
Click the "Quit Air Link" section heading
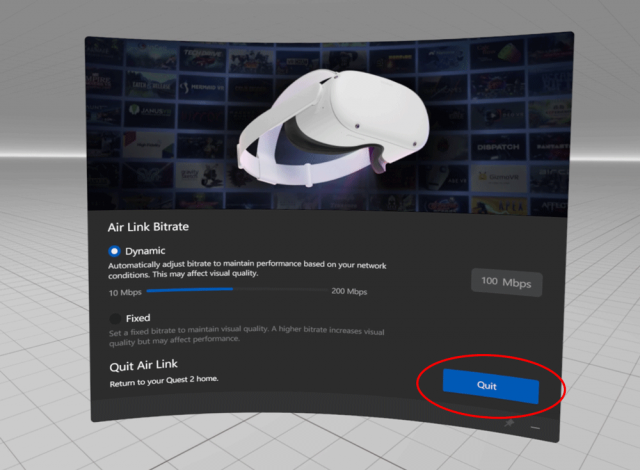(x=144, y=366)
